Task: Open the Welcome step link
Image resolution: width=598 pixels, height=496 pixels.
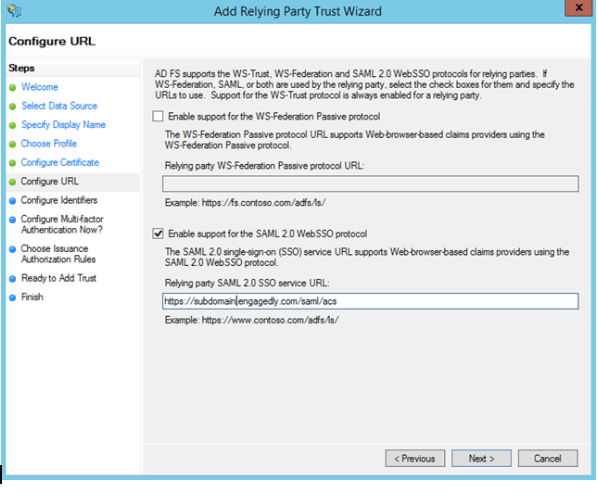Action: [x=40, y=87]
